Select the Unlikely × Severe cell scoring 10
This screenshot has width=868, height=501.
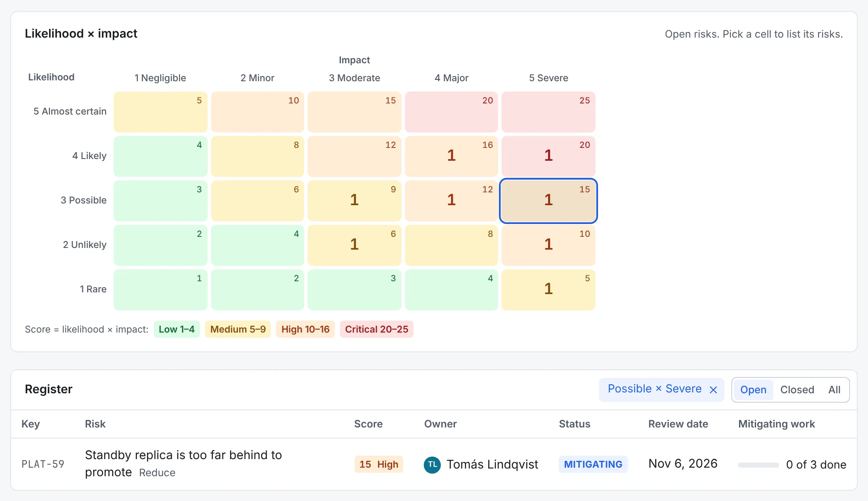click(x=548, y=245)
